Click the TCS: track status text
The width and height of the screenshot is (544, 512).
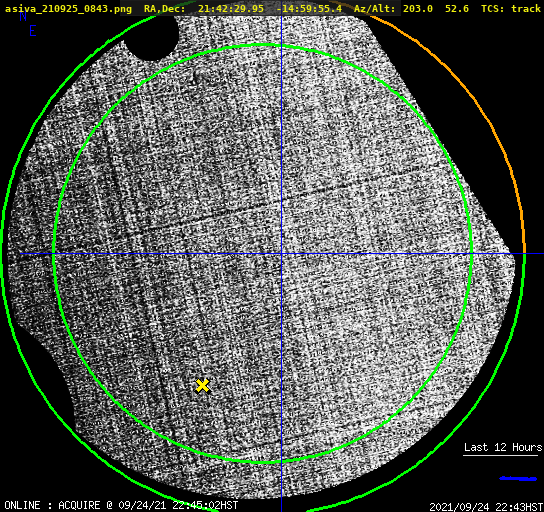pos(511,9)
